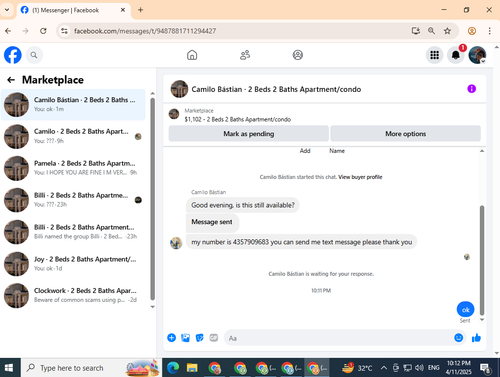The image size is (500, 377).
Task: Attach a file with the photo icon
Action: tap(185, 338)
